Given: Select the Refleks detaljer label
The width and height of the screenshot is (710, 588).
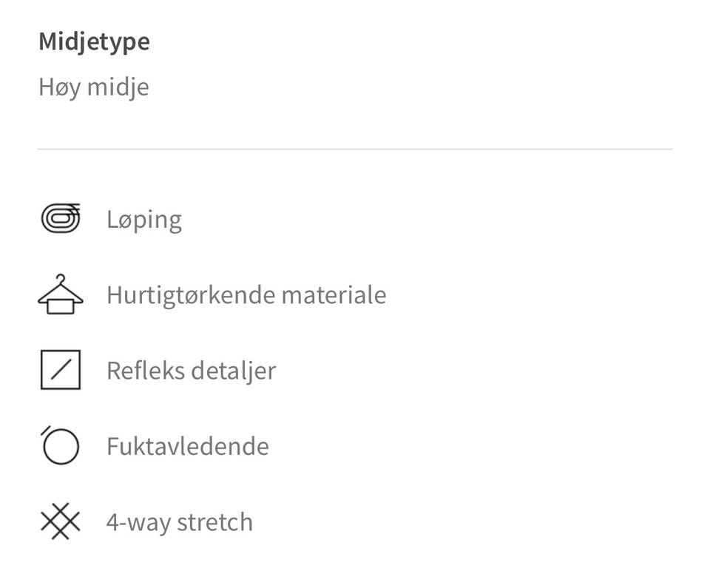Looking at the screenshot, I should 191,371.
